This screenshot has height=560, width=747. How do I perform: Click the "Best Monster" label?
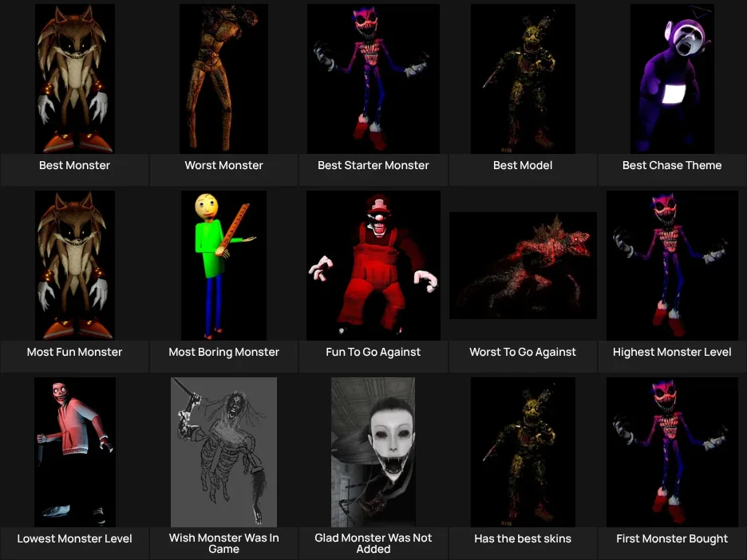click(74, 165)
